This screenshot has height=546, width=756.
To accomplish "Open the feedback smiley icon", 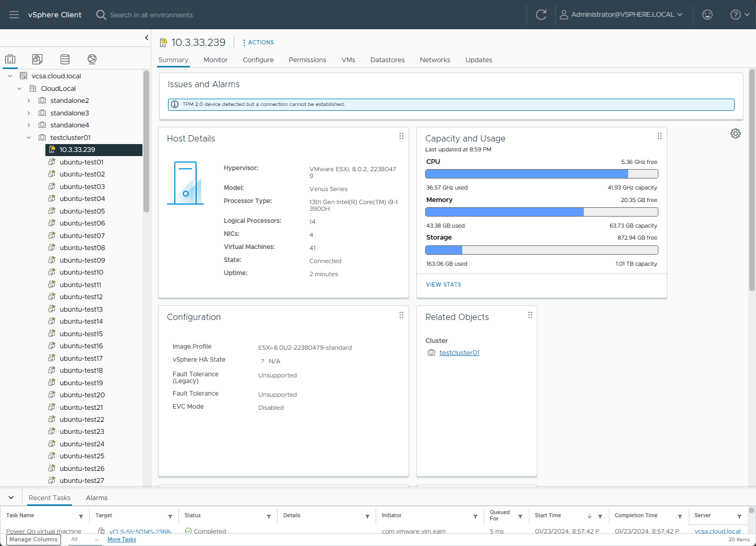I will pos(707,15).
